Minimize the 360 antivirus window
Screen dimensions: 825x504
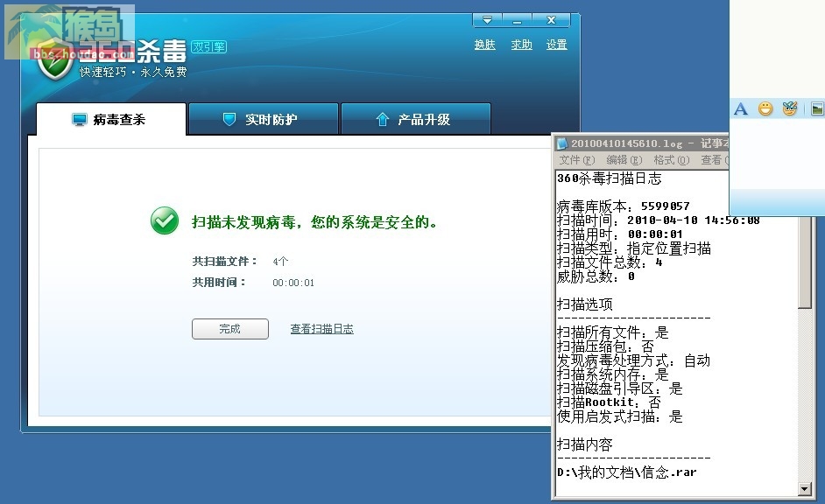tap(518, 20)
